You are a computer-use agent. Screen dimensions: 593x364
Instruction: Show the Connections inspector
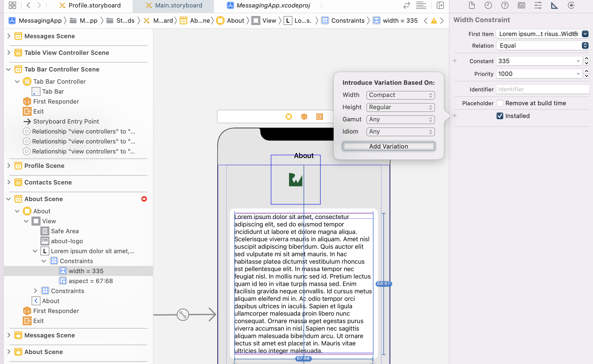click(x=571, y=5)
